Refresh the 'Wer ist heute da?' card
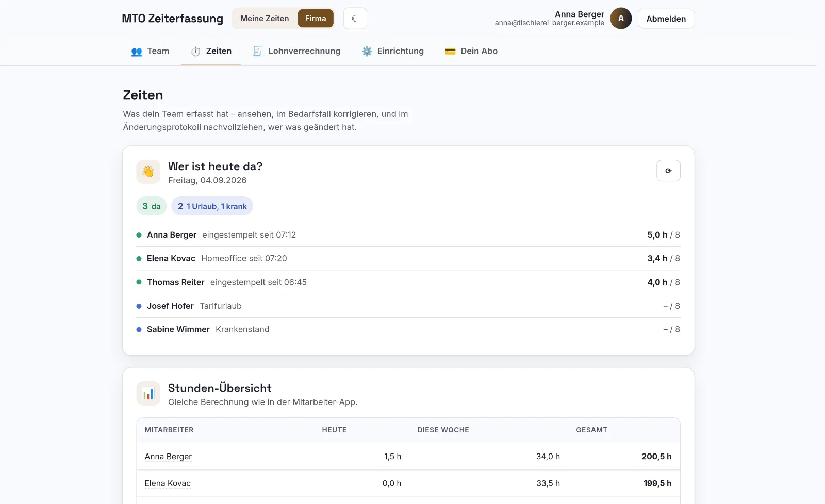 (668, 171)
